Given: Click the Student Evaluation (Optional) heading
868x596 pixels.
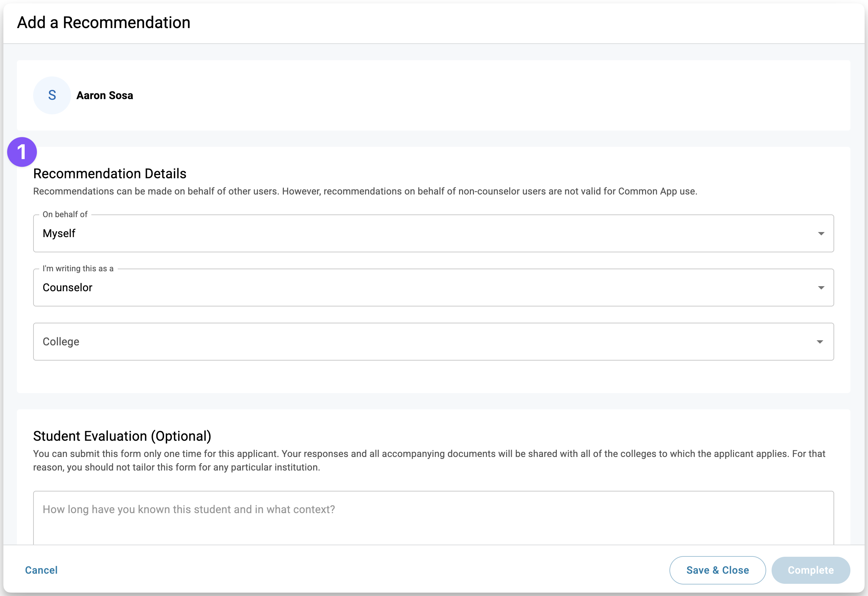Looking at the screenshot, I should point(122,436).
